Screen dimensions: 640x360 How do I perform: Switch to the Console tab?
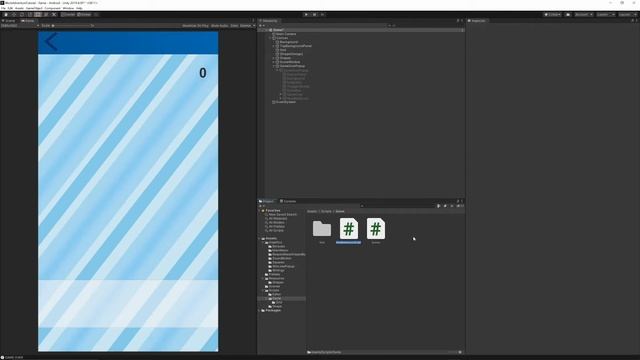click(x=288, y=201)
